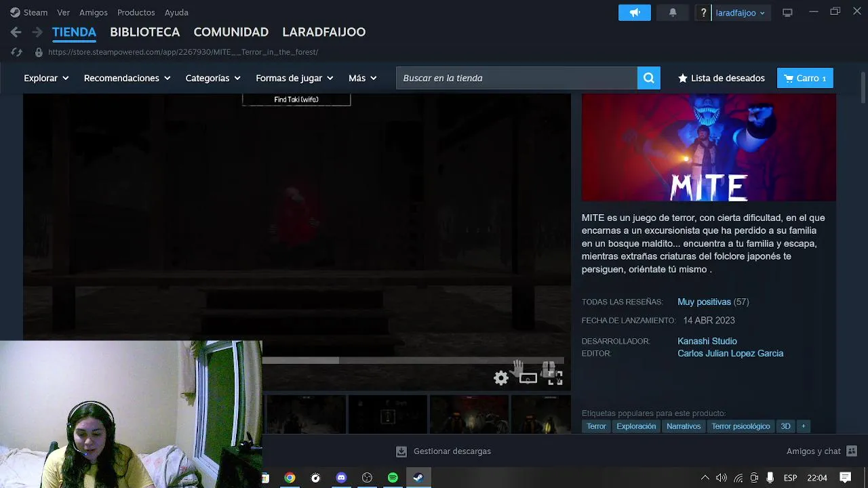Select the third screenshot thumbnail
Image resolution: width=868 pixels, height=488 pixels.
coord(469,414)
